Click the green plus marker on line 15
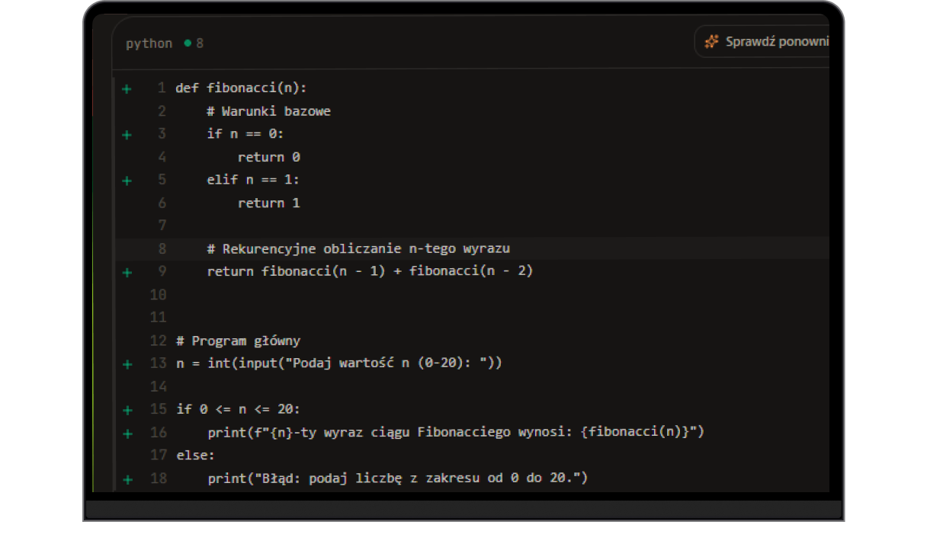927x560 pixels. (127, 410)
